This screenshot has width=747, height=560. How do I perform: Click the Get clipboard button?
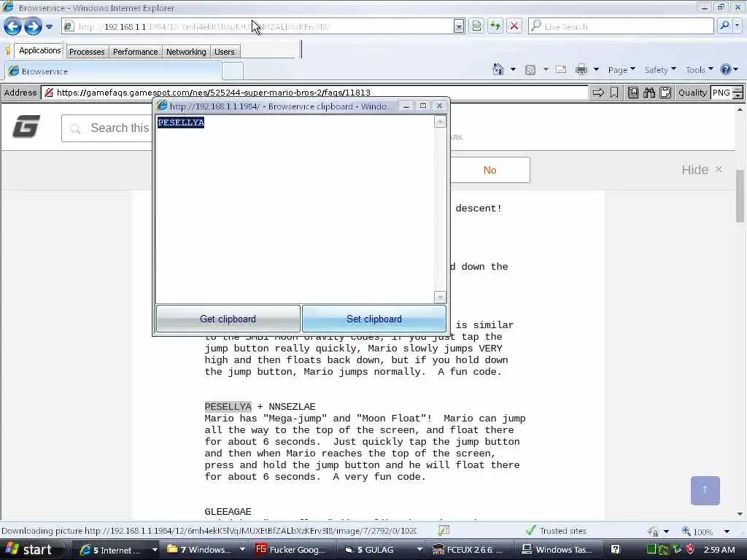228,319
